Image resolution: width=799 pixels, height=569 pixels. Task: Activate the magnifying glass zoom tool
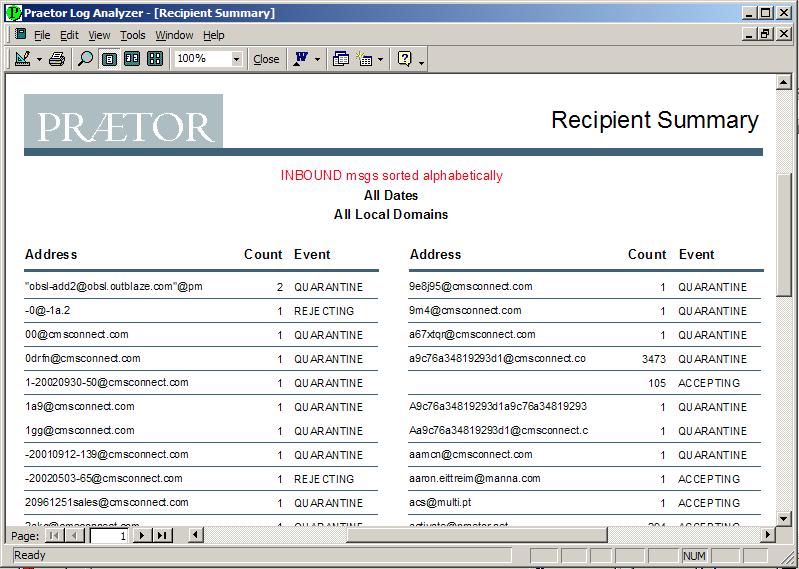(85, 59)
